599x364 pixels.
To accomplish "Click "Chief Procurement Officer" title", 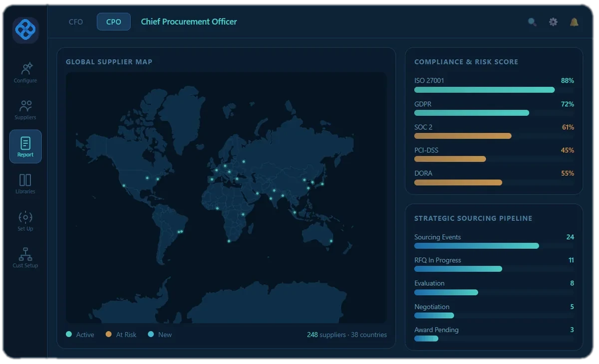I will [x=189, y=22].
